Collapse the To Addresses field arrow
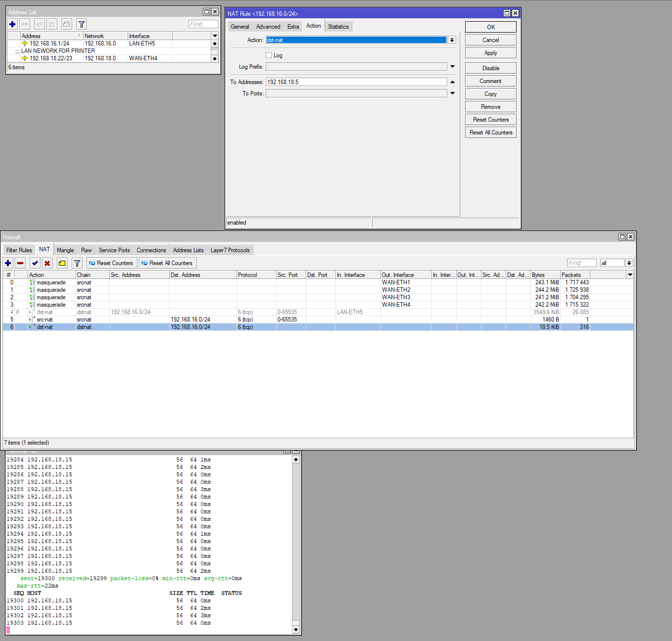The image size is (672, 641). 452,82
